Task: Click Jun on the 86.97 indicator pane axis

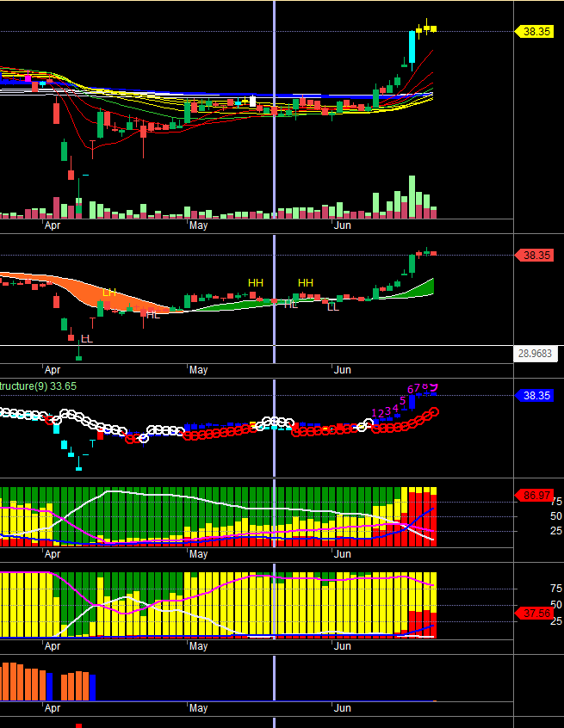Action: [x=343, y=554]
